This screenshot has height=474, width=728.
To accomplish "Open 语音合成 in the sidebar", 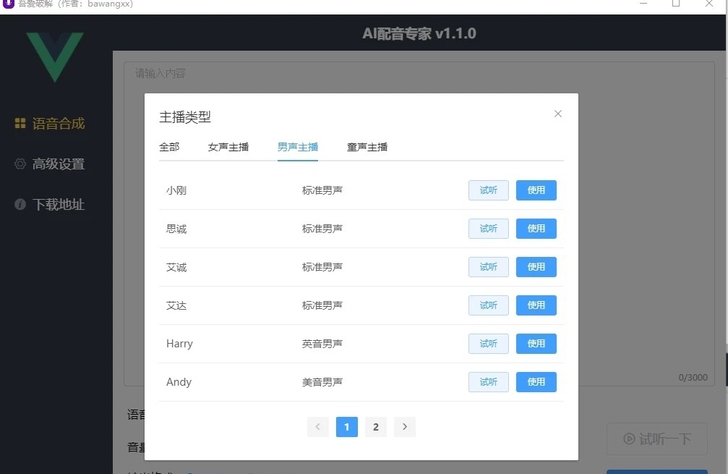I will click(50, 123).
